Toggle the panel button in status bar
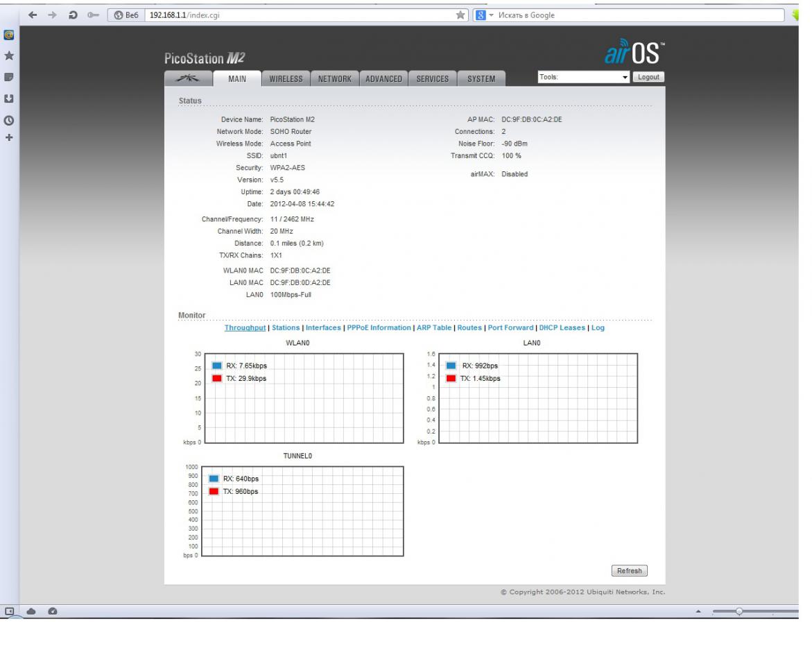The width and height of the screenshot is (812, 650). point(9,611)
